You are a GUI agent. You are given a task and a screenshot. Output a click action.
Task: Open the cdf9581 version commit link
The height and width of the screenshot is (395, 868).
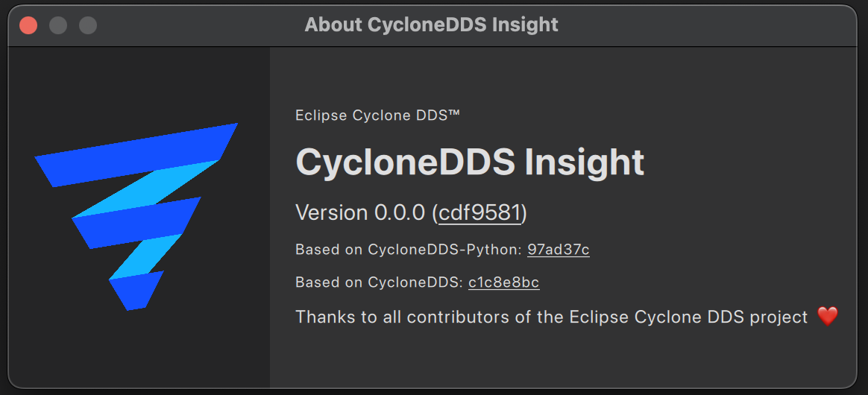coord(479,212)
